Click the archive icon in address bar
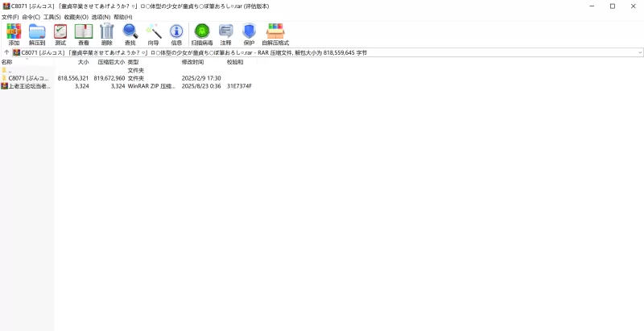 tap(16, 52)
